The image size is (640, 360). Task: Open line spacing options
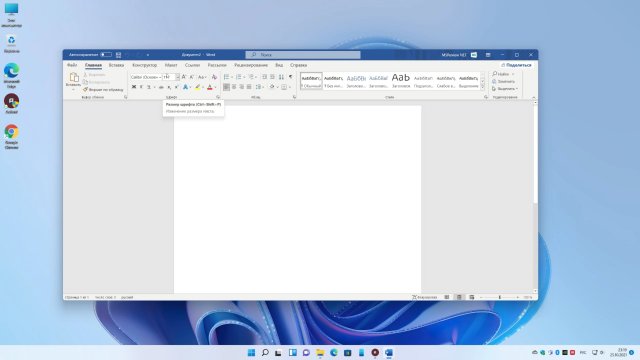tap(259, 87)
